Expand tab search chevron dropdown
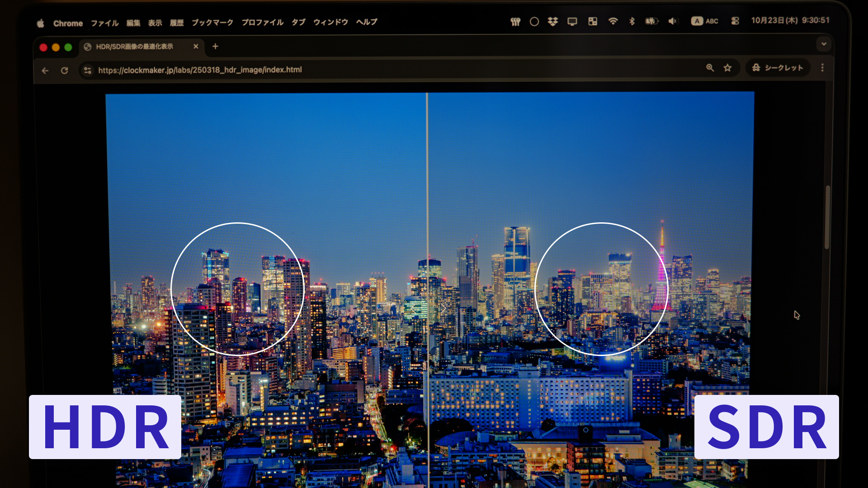868x488 pixels. 824,44
